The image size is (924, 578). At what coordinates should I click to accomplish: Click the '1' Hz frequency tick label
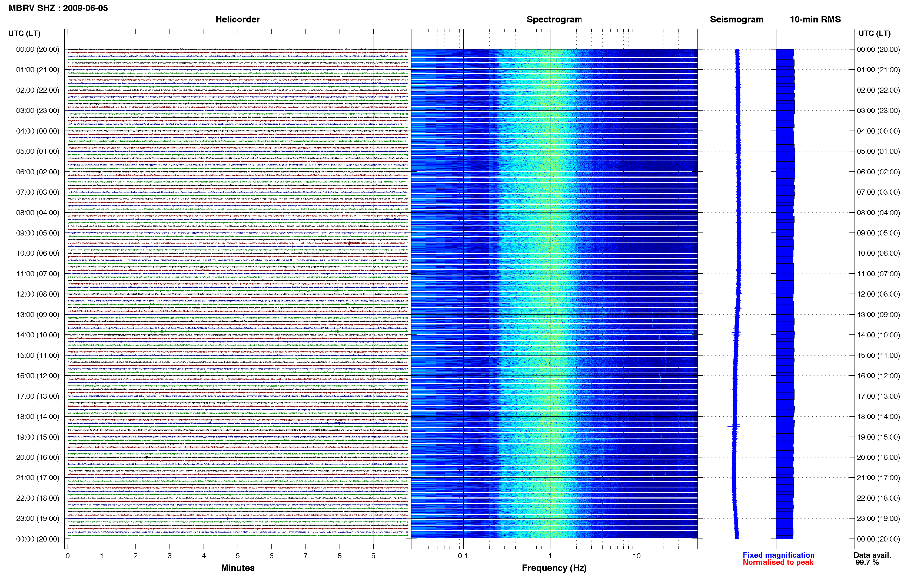tap(550, 556)
